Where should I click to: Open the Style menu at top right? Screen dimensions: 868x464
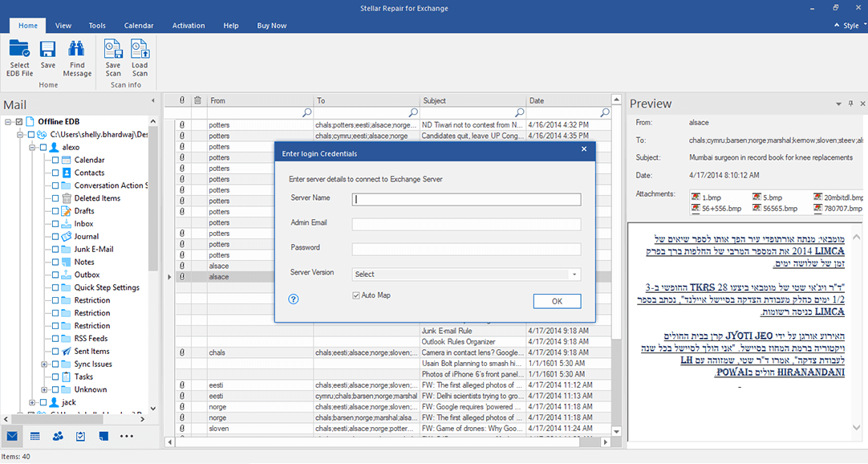pos(850,26)
